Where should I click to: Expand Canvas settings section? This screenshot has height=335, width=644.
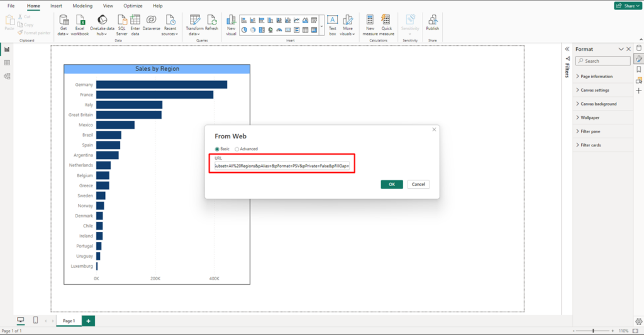pyautogui.click(x=603, y=90)
